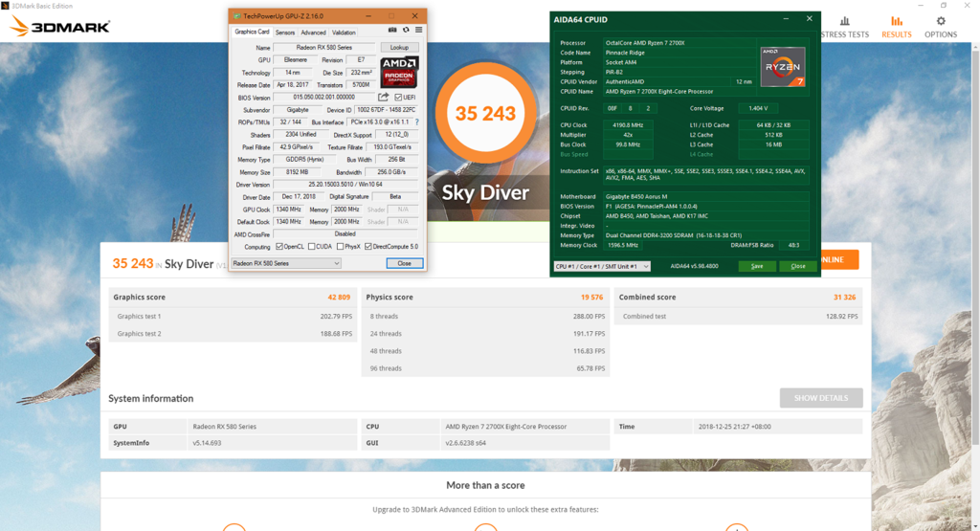The image size is (980, 531).
Task: Click the Results bar chart icon
Action: point(896,21)
